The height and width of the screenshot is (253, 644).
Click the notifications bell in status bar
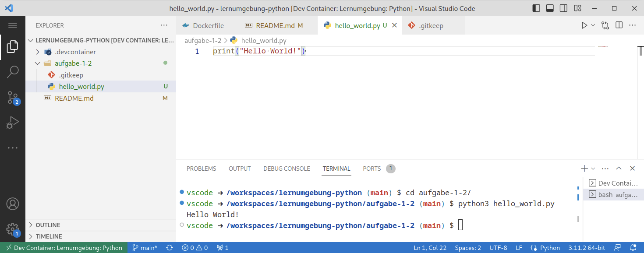(633, 248)
